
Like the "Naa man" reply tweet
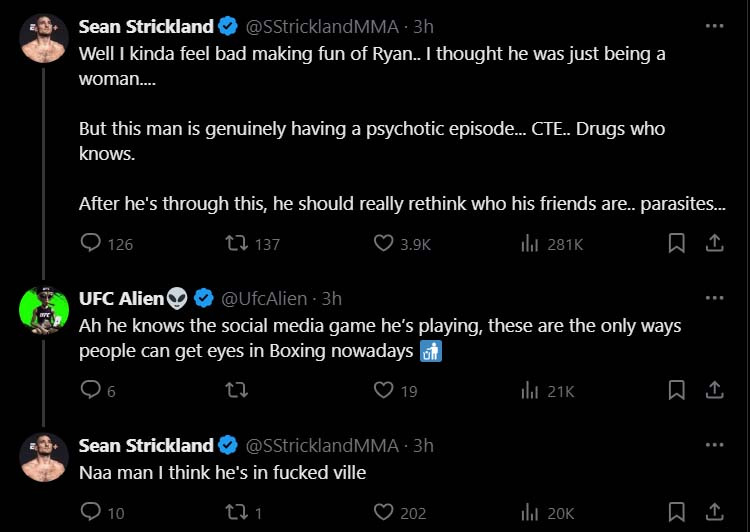pyautogui.click(x=384, y=513)
